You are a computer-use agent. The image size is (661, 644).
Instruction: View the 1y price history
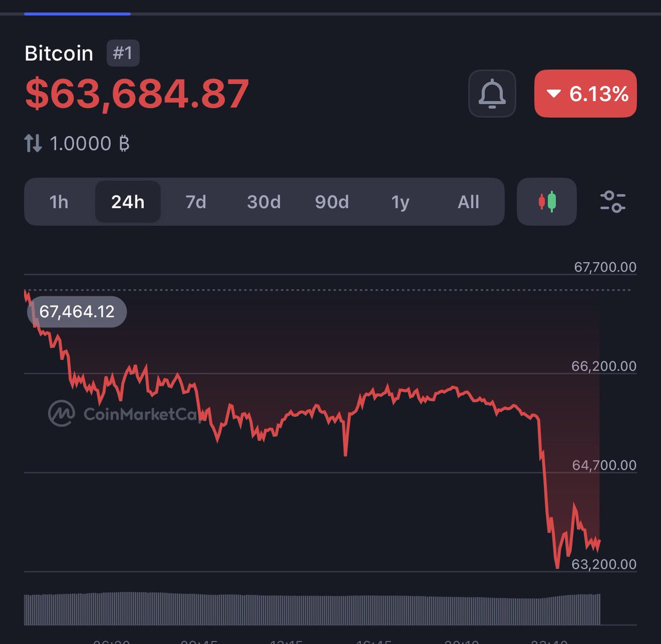click(x=400, y=202)
